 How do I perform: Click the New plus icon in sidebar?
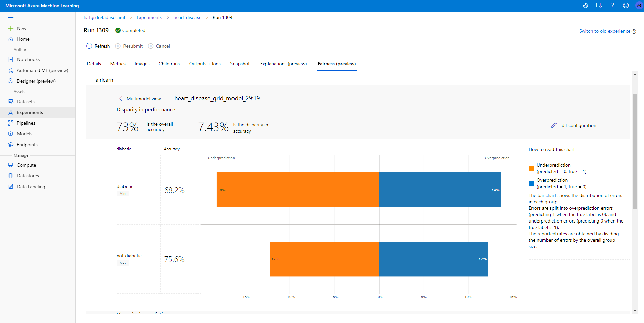click(x=11, y=28)
